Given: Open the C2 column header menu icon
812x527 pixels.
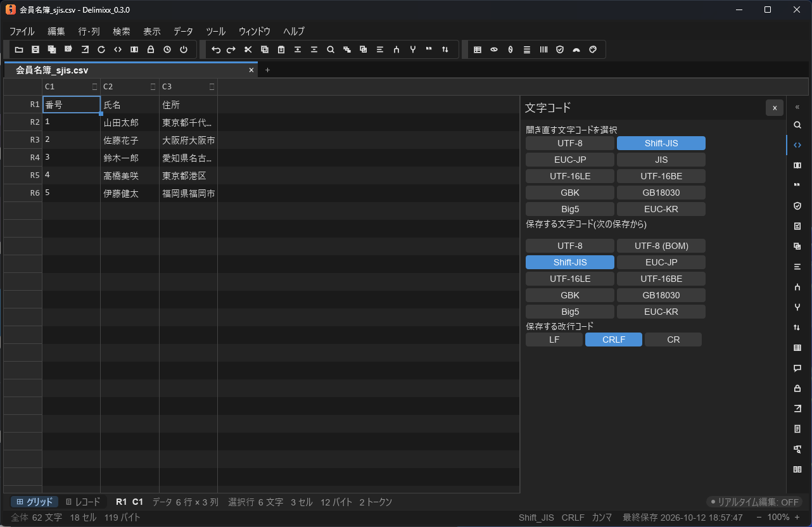Looking at the screenshot, I should pos(153,87).
